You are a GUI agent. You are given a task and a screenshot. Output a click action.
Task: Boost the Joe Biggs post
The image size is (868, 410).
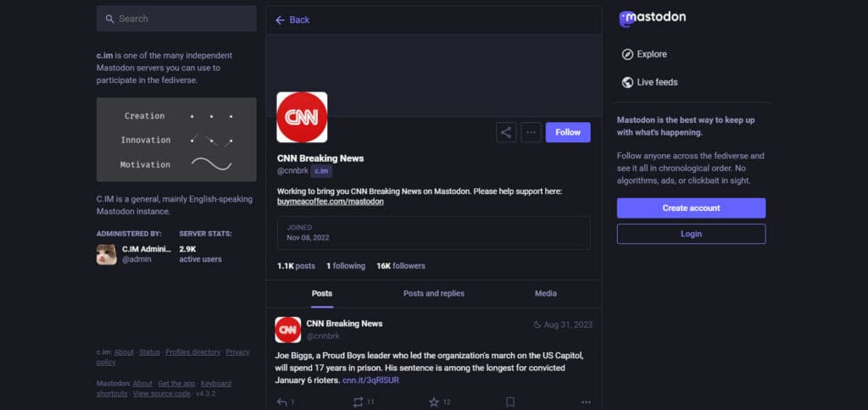(359, 402)
